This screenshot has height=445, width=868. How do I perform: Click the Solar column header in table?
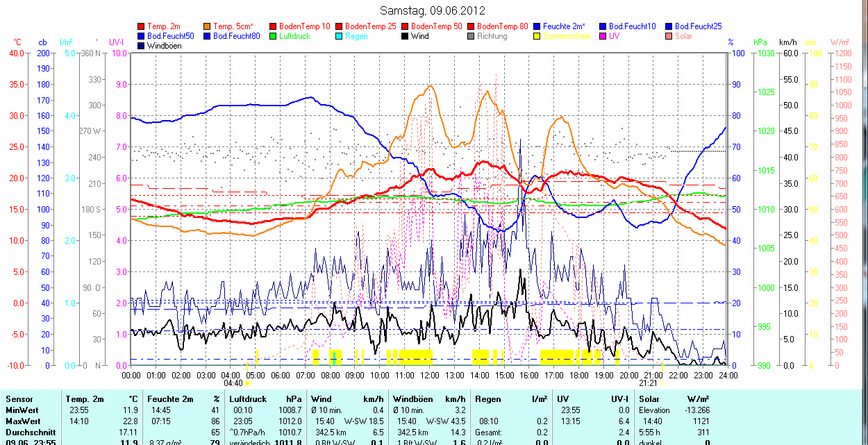[x=651, y=399]
